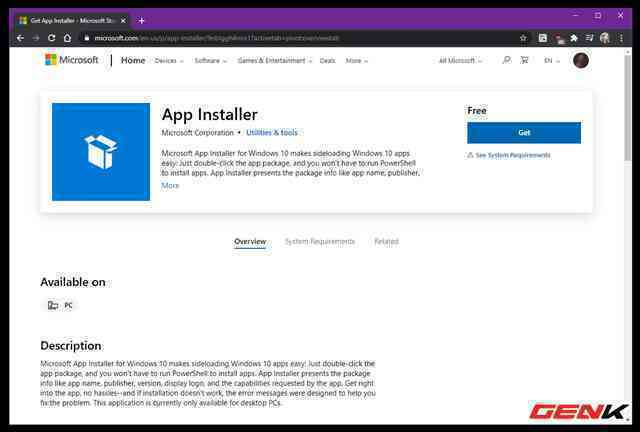Click the Available on heading
Image resolution: width=640 pixels, height=432 pixels.
pos(73,282)
